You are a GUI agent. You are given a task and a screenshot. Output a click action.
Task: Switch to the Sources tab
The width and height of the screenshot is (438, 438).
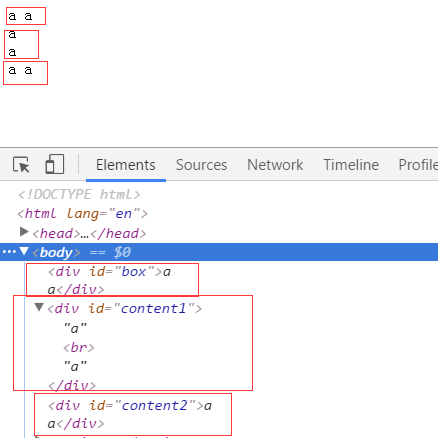point(201,165)
